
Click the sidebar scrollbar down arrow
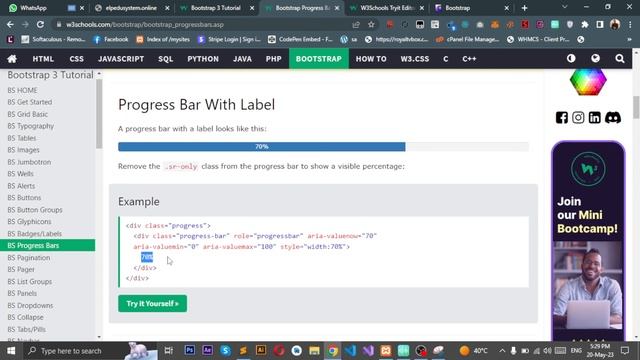(99, 337)
